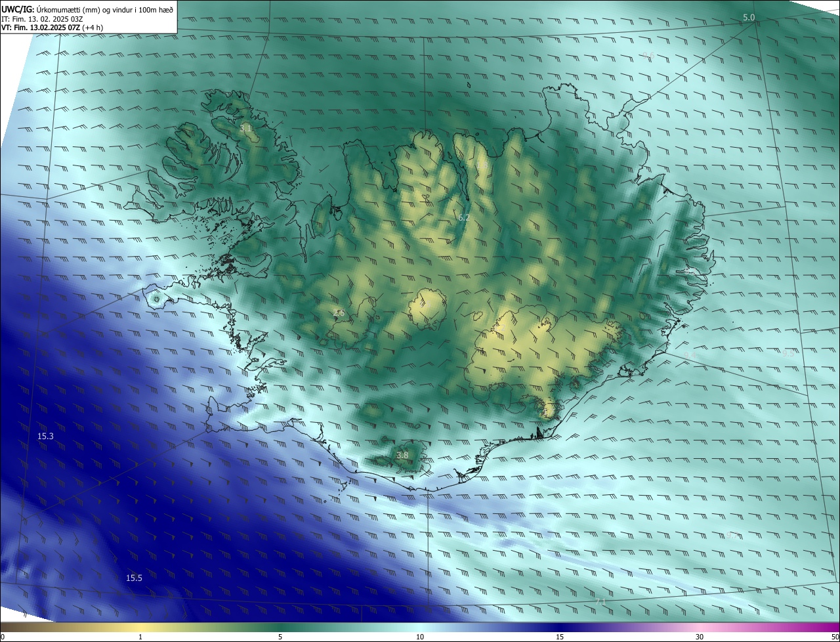Click the faint 9.5 value label
Screen dimensions: 840x642
(788, 353)
